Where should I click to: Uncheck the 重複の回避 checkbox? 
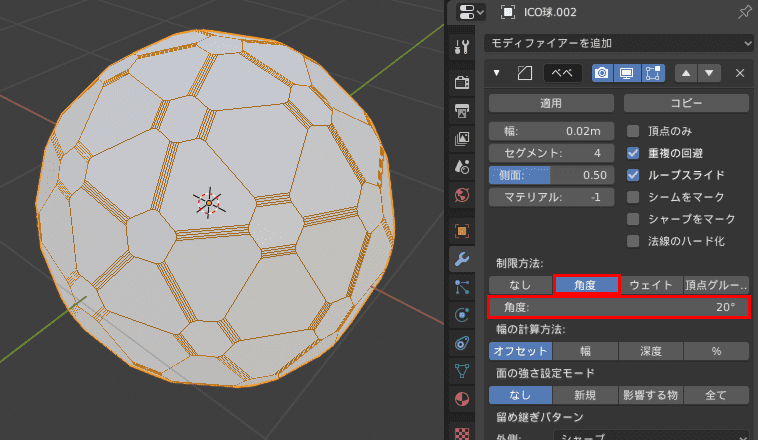(x=633, y=153)
